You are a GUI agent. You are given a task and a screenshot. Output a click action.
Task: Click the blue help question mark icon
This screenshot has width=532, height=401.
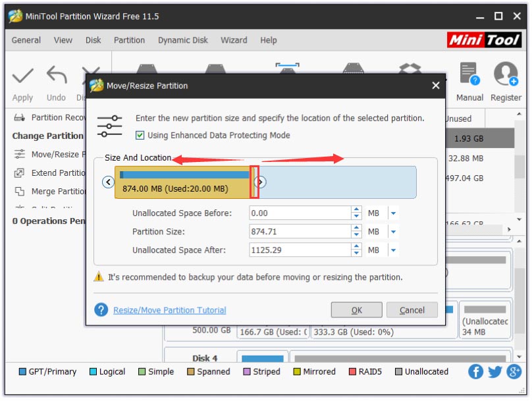(101, 310)
